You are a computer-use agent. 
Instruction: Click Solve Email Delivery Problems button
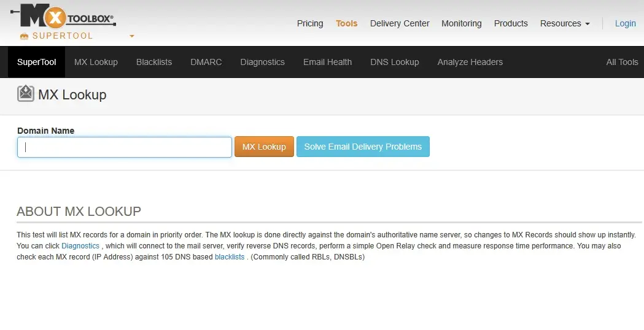[x=363, y=147]
